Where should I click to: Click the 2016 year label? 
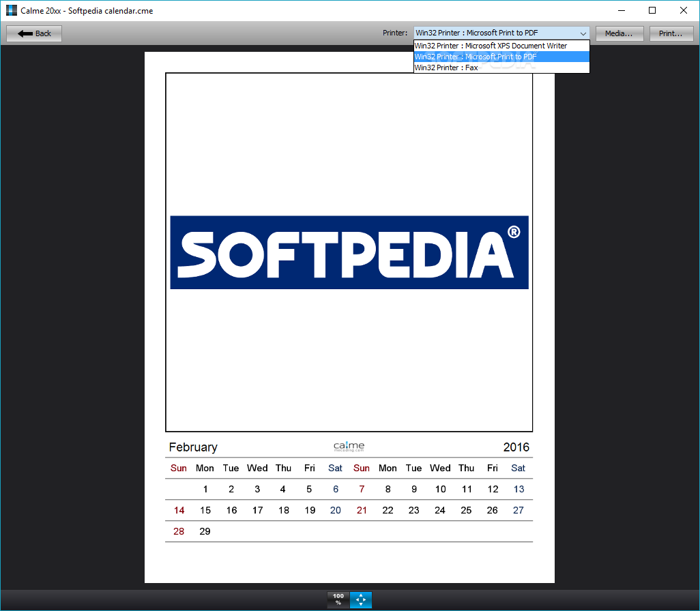pos(516,447)
